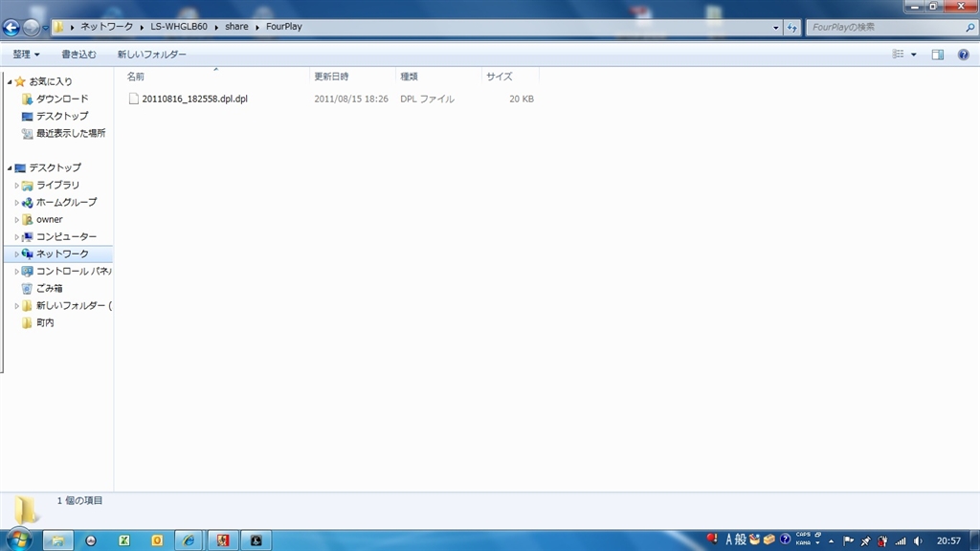This screenshot has width=980, height=551.
Task: Open the view options dropdown arrow
Action: pos(914,55)
